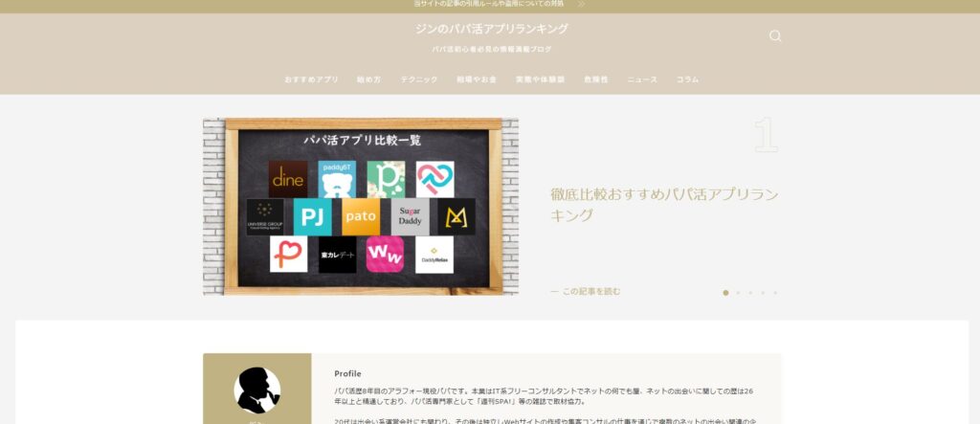Open the 始め方 menu item

(x=369, y=79)
